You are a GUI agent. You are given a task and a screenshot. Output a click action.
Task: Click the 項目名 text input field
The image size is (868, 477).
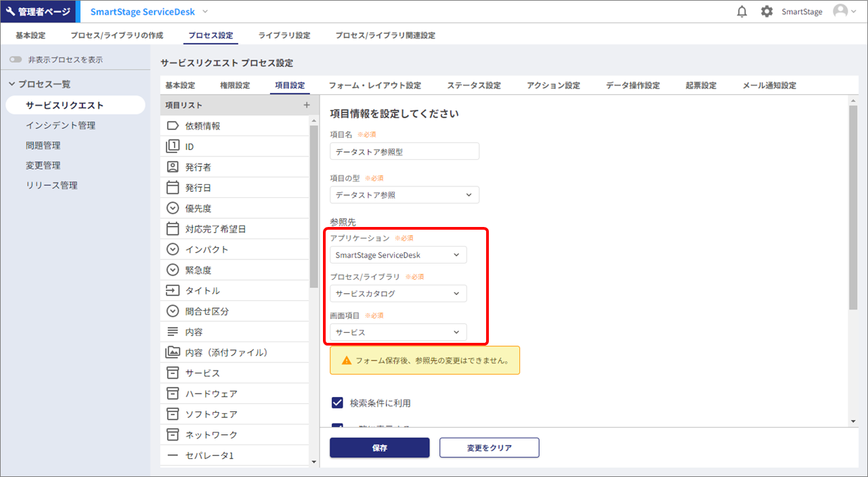(x=404, y=152)
